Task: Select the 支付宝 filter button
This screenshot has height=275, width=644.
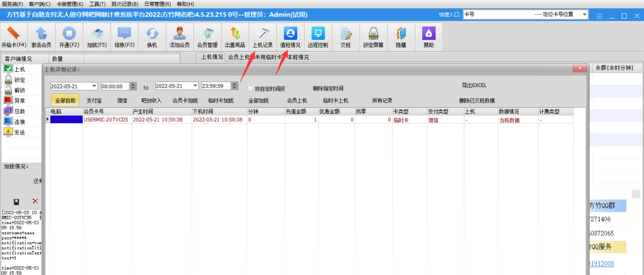Action: click(94, 101)
